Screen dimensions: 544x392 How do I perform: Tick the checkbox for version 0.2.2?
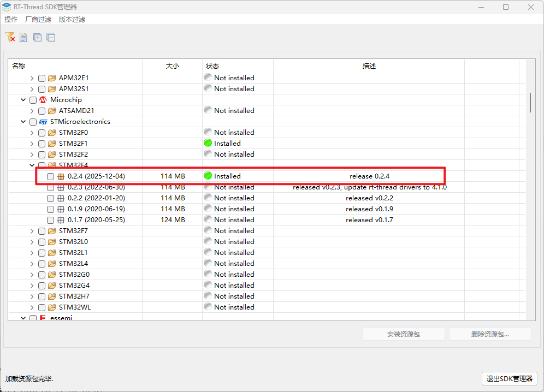(x=50, y=198)
